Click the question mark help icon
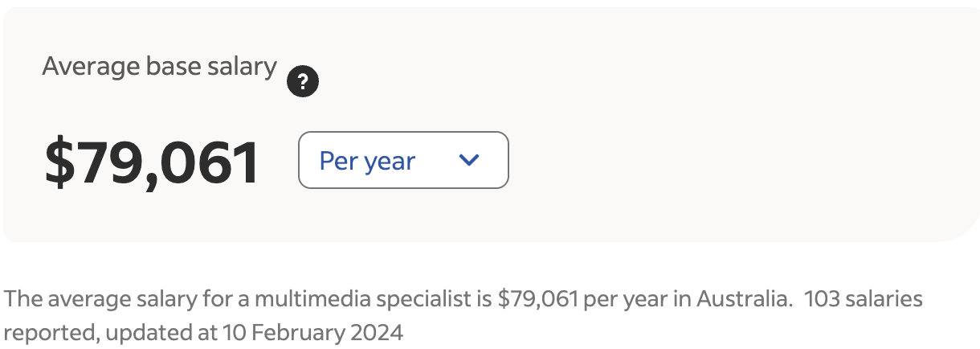The image size is (980, 349). (303, 81)
